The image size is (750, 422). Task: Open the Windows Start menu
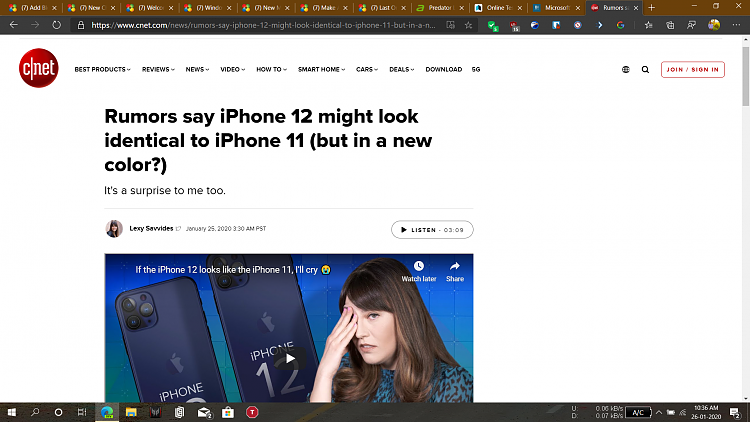coord(11,412)
